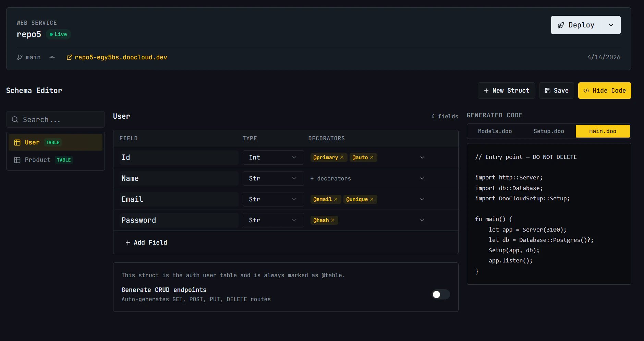This screenshot has width=644, height=341.
Task: Click Add Field below the User fields
Action: (x=146, y=243)
